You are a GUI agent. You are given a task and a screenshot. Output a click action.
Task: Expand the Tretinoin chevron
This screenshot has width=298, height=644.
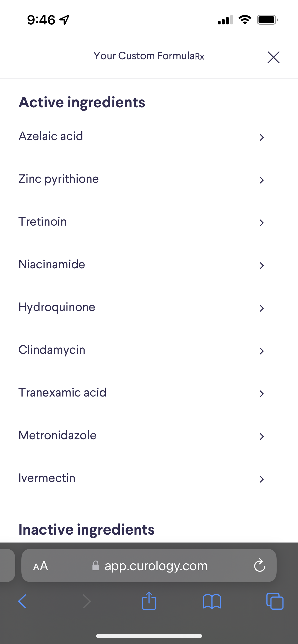tap(262, 223)
